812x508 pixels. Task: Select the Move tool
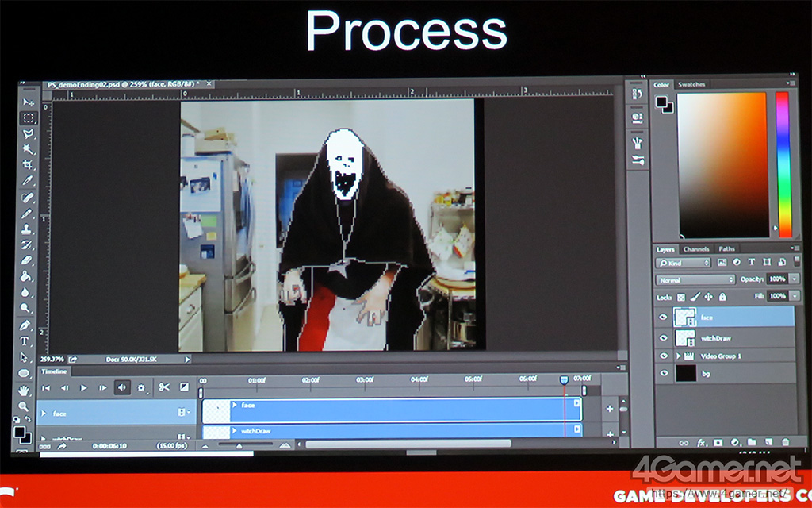click(x=28, y=102)
